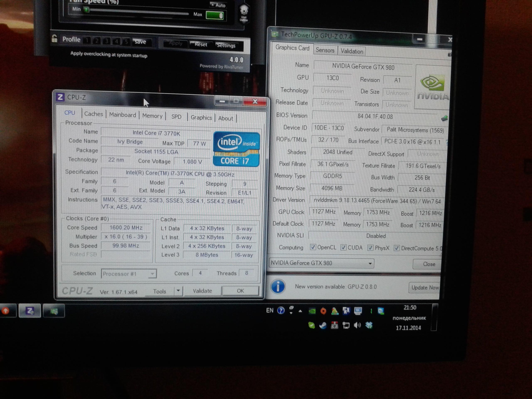
Task: Click NVIDIA tray icon
Action: pos(312,311)
